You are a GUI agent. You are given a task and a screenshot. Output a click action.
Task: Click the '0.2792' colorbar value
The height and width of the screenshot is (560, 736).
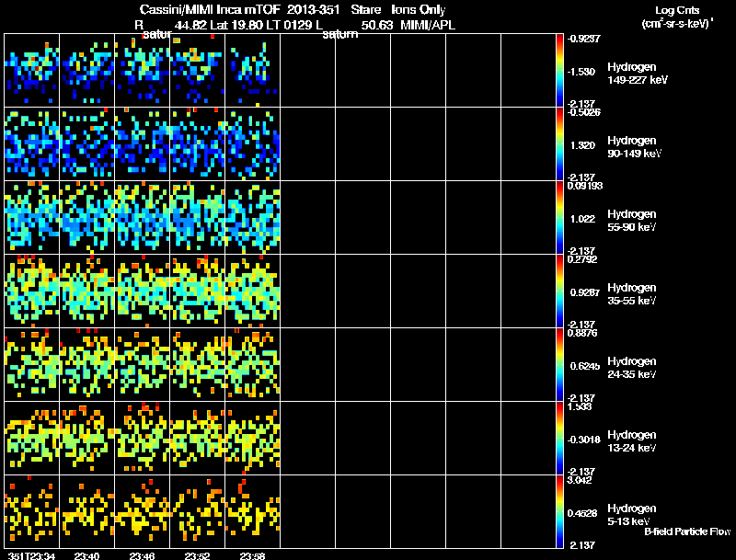(x=582, y=259)
